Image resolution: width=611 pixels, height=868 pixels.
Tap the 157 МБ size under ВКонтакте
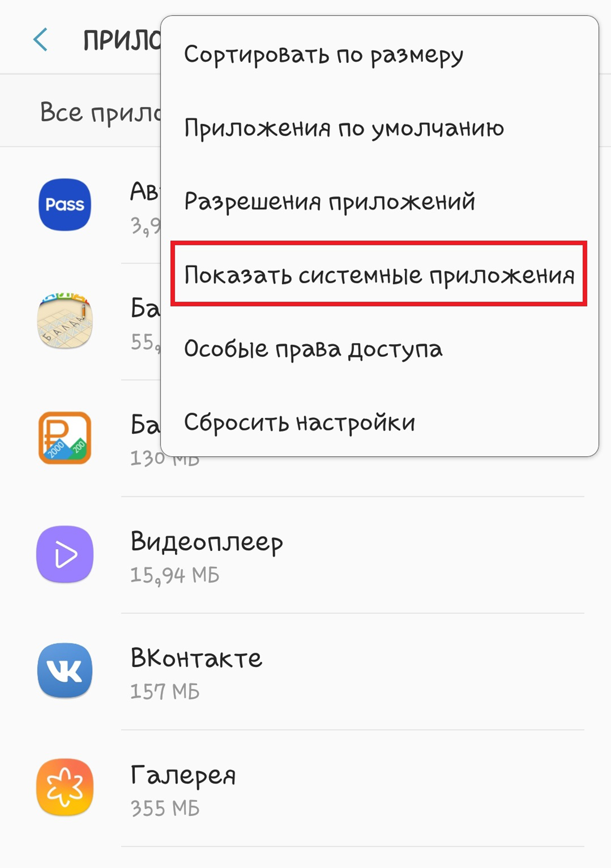tap(165, 692)
